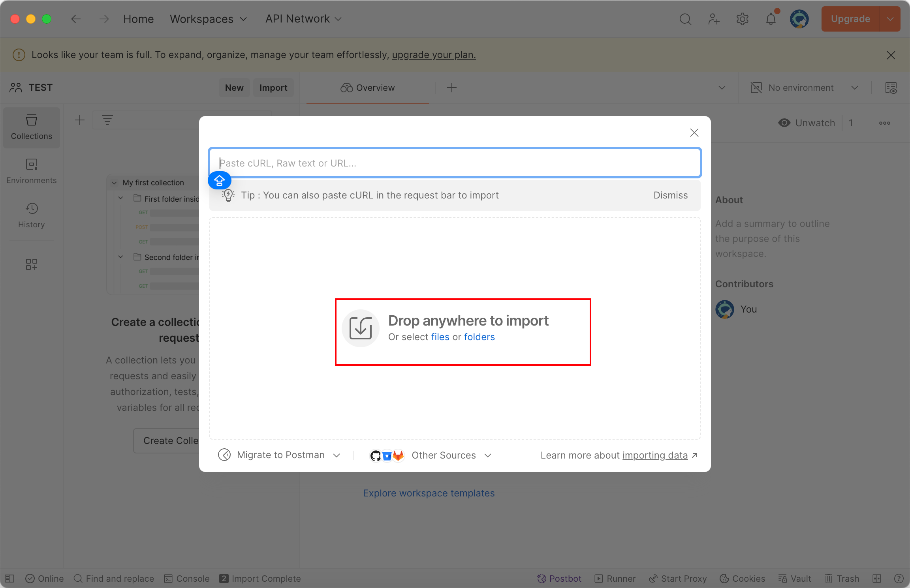Dismiss the cURL tip

coord(670,195)
